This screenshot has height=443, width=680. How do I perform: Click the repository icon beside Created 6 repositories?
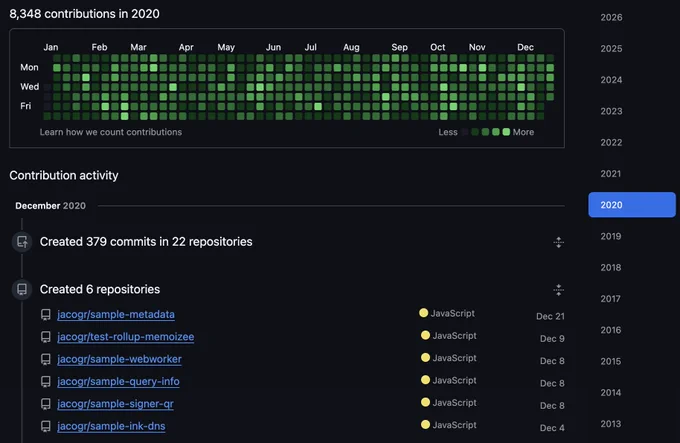coord(22,289)
